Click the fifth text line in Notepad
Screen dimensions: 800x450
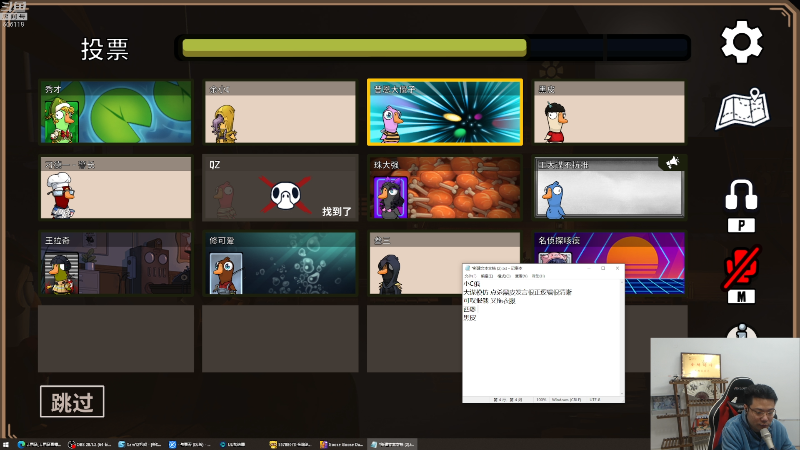470,317
